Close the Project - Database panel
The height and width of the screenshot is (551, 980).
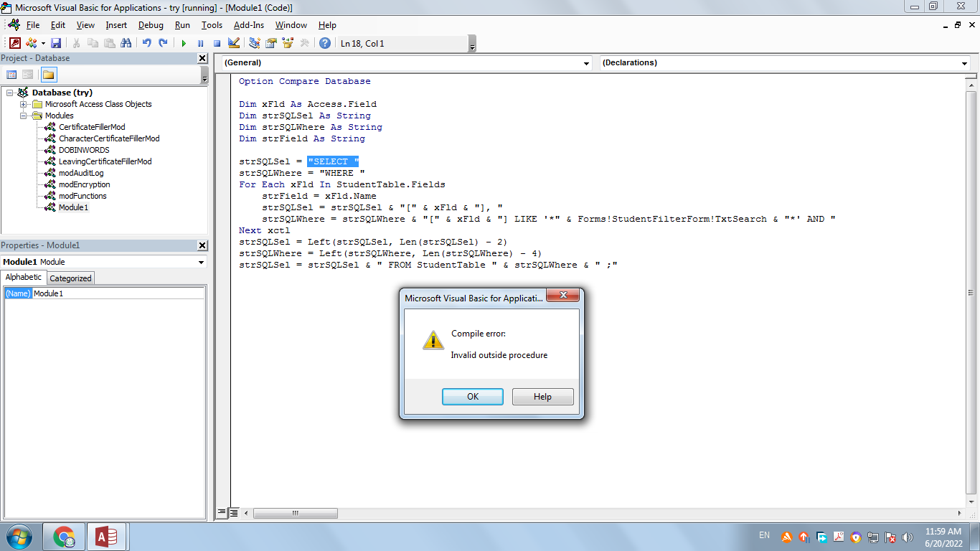[x=202, y=58]
